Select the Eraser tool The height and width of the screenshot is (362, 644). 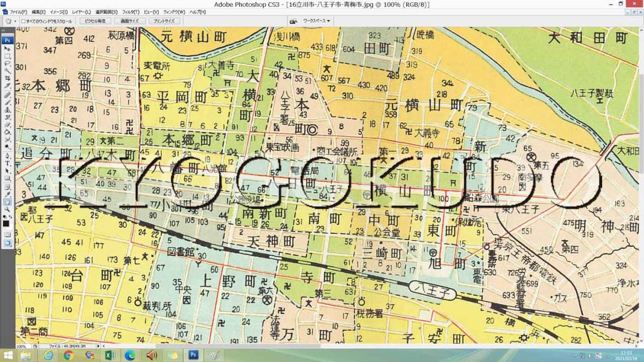tap(8, 125)
